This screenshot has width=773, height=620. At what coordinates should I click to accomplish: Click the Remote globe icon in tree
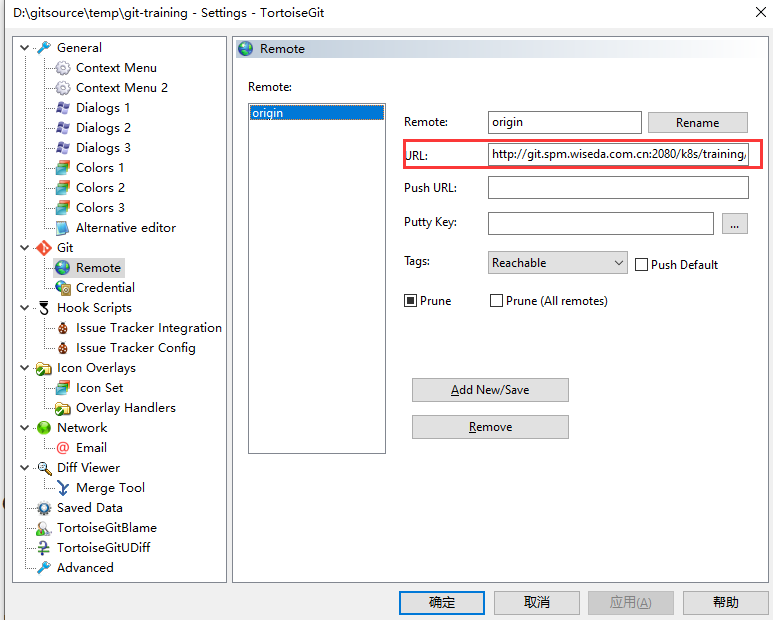coord(63,268)
